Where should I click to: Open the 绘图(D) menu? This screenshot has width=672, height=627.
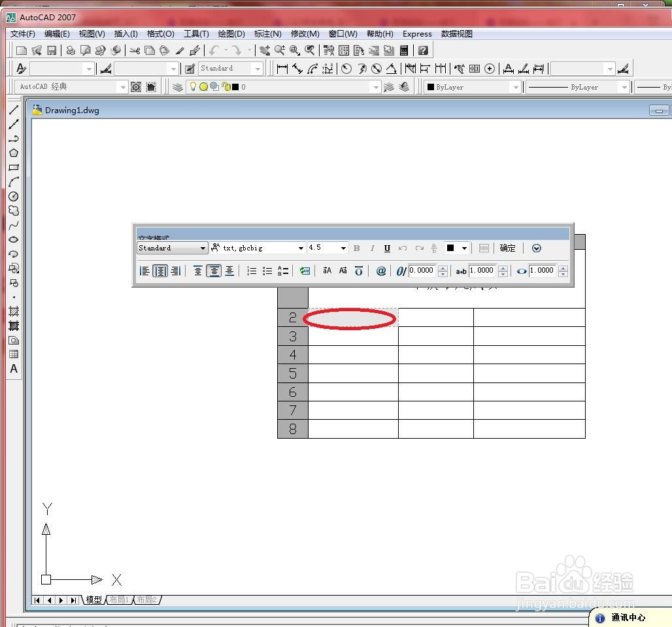(x=231, y=34)
